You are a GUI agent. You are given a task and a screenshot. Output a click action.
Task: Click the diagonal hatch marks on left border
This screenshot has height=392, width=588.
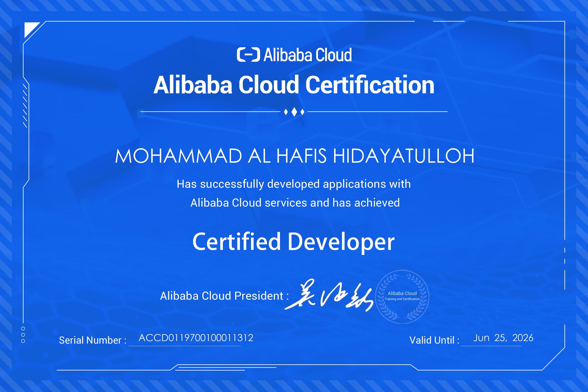(25, 106)
